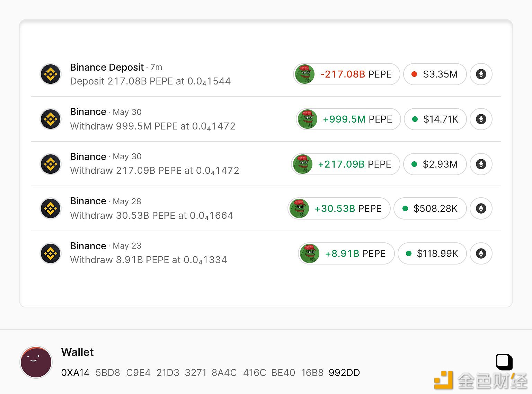Click the 'May 23' date label
532x394 pixels.
tap(127, 246)
